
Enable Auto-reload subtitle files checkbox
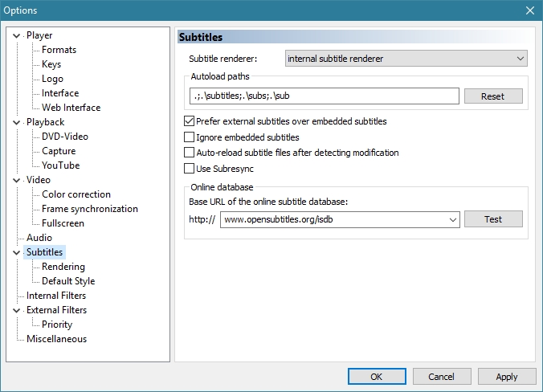[190, 153]
